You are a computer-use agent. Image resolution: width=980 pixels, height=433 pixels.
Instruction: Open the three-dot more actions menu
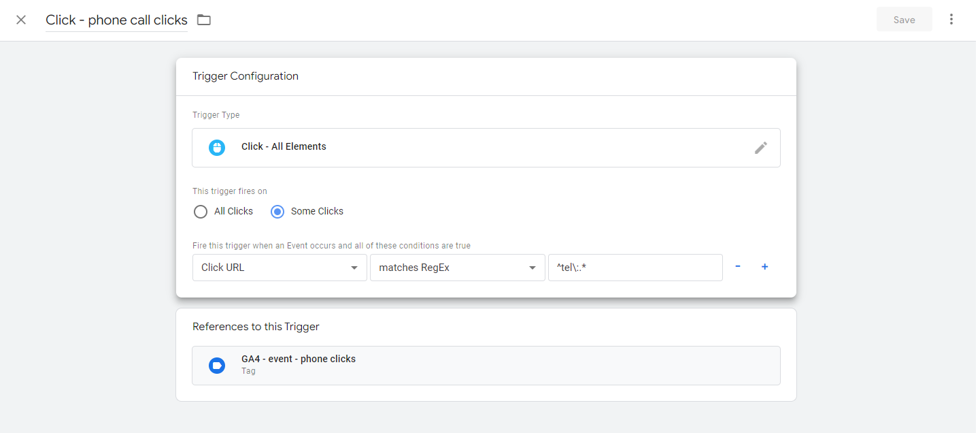tap(951, 20)
